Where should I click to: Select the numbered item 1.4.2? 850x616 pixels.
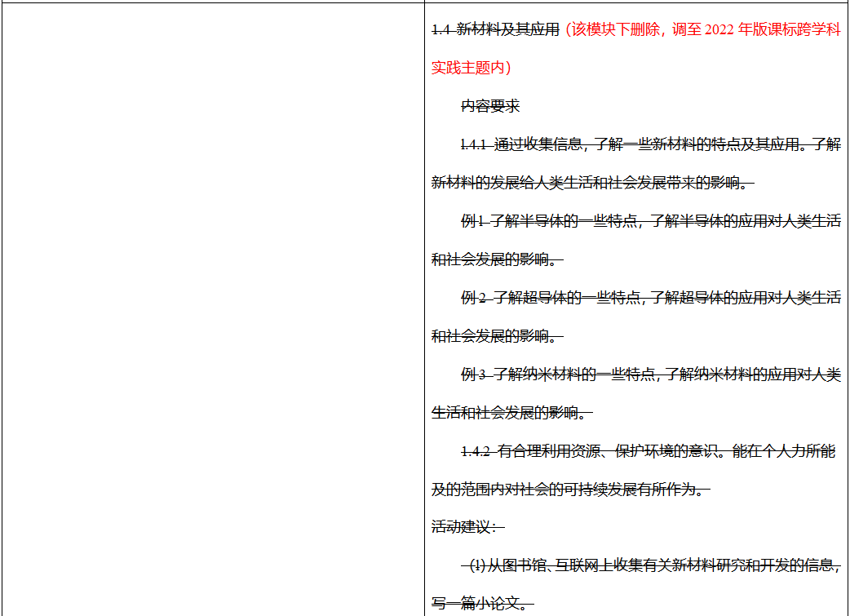click(476, 450)
